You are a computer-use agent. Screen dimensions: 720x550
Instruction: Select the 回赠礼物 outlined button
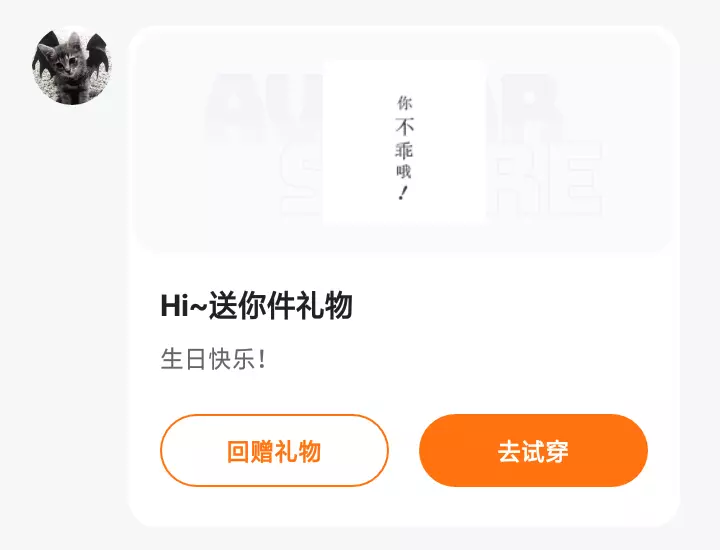(274, 450)
